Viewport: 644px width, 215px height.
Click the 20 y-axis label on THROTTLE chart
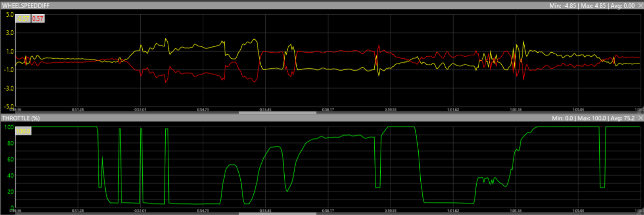(10, 192)
